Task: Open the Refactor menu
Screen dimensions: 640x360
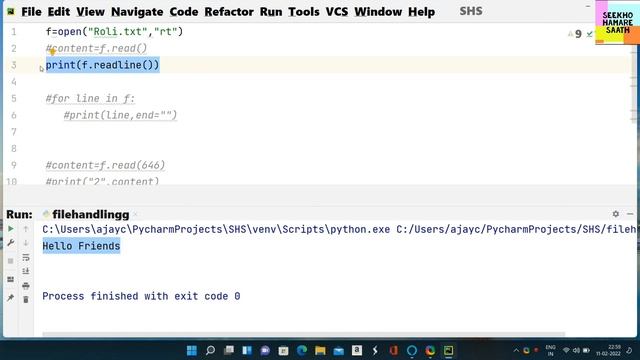Action: [x=229, y=12]
